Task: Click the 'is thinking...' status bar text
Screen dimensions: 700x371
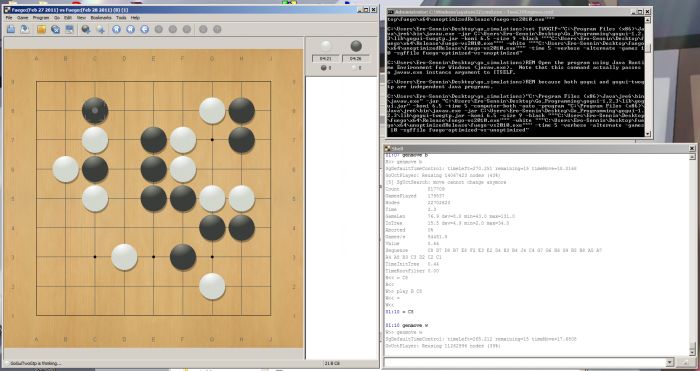Action: (35, 363)
